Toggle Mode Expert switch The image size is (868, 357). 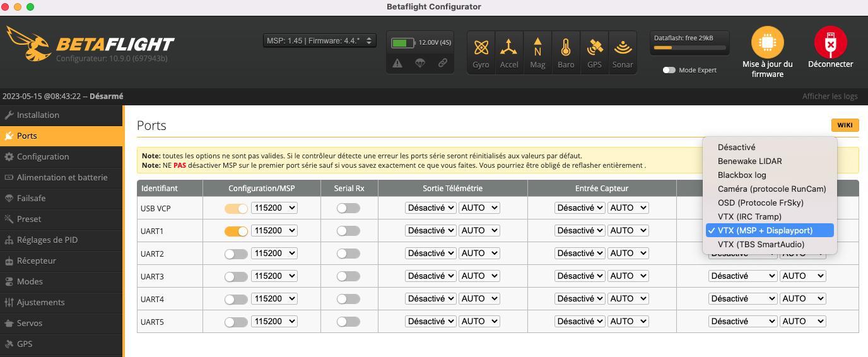pyautogui.click(x=669, y=70)
